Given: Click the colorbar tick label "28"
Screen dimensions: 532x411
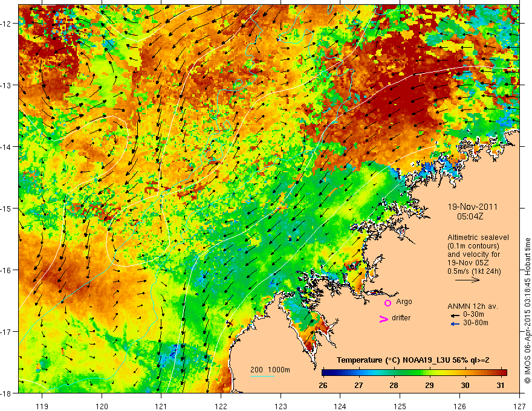Looking at the screenshot, I should pyautogui.click(x=394, y=385).
